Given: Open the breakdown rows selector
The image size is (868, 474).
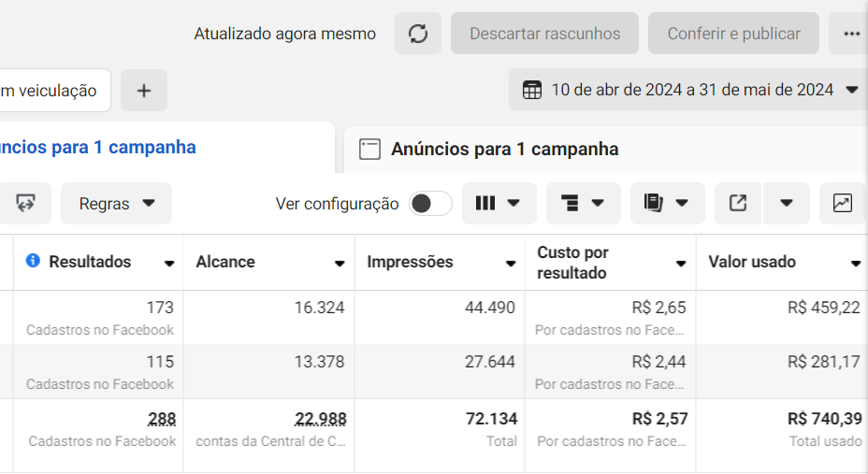Looking at the screenshot, I should [583, 203].
